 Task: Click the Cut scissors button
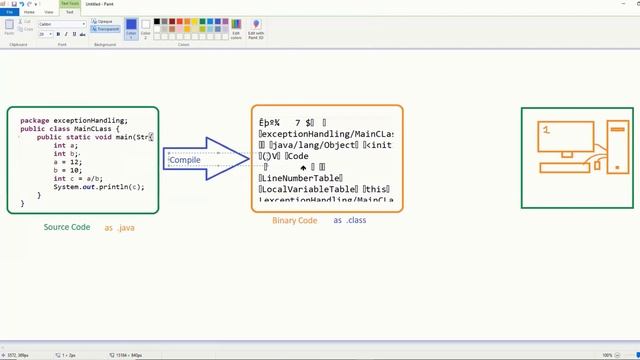tap(24, 21)
